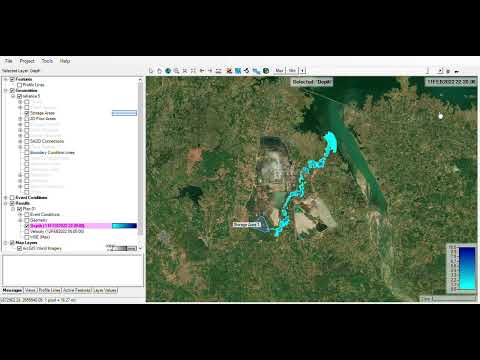Collapse the Results tree node
The image size is (480, 360).
click(6, 203)
